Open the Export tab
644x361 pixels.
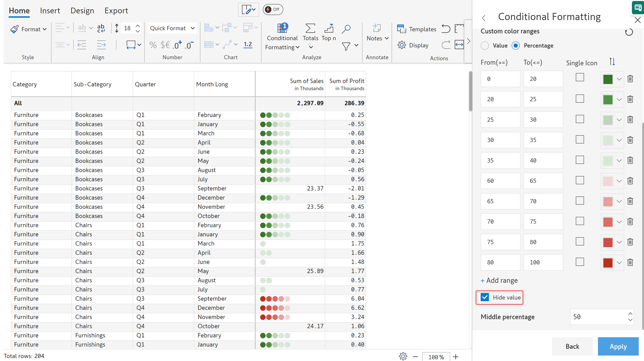(x=116, y=11)
